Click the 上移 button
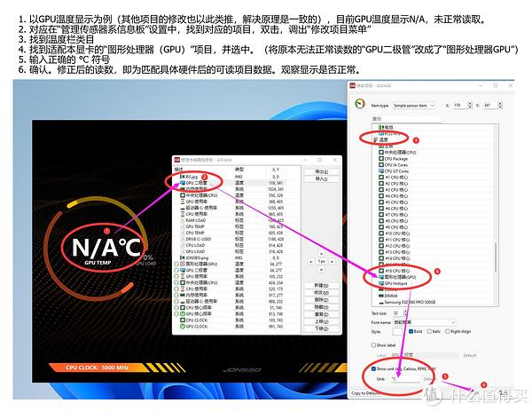This screenshot has width=532, height=411. pyautogui.click(x=321, y=321)
